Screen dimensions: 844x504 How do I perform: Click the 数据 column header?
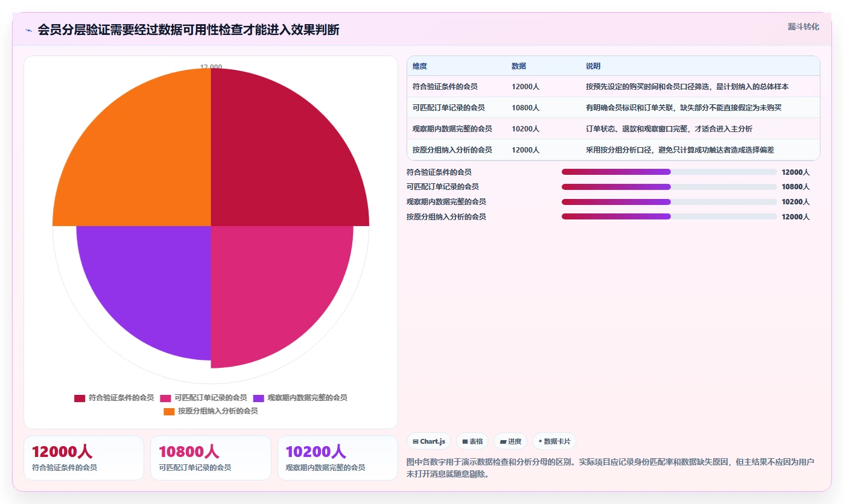(x=519, y=66)
